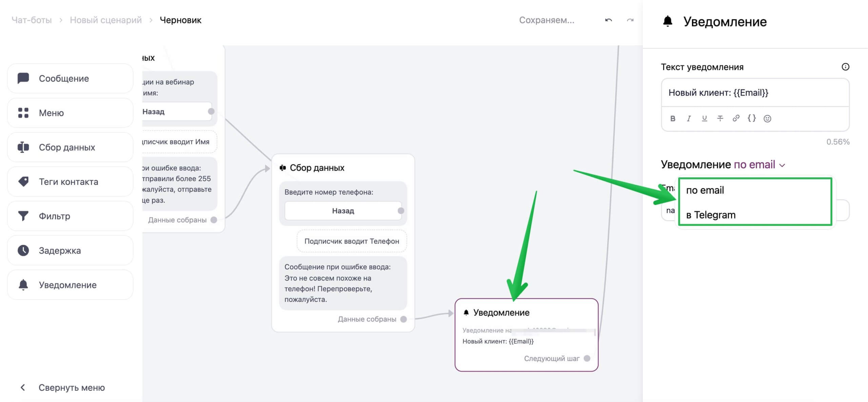The width and height of the screenshot is (868, 402).
Task: Click Данные собраны connector of phone node
Action: coord(403,319)
